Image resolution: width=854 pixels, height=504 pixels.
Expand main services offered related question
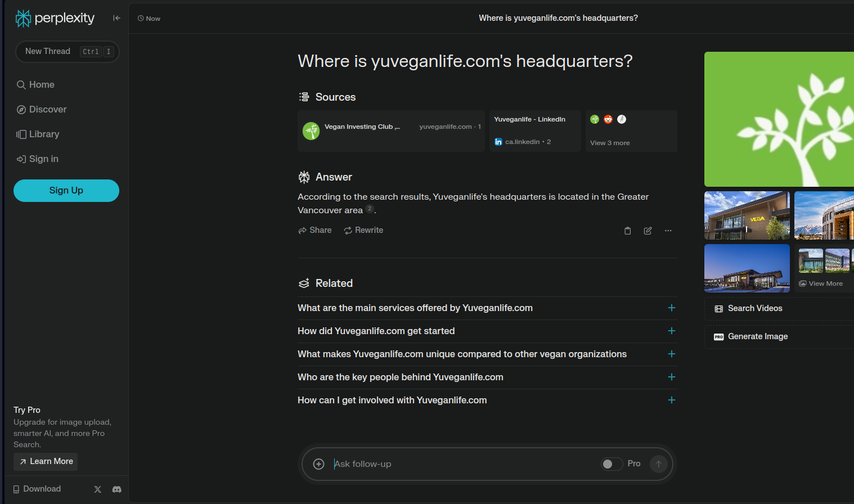pyautogui.click(x=487, y=308)
